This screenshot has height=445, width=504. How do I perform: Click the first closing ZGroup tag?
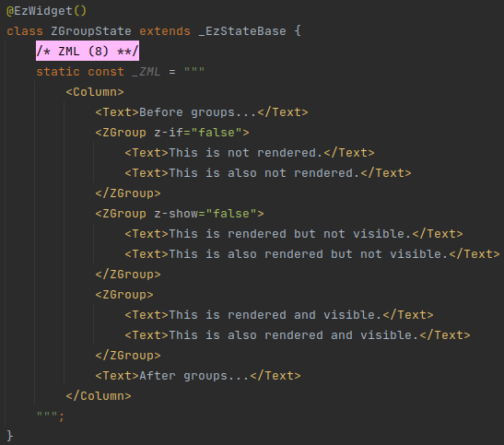click(128, 193)
